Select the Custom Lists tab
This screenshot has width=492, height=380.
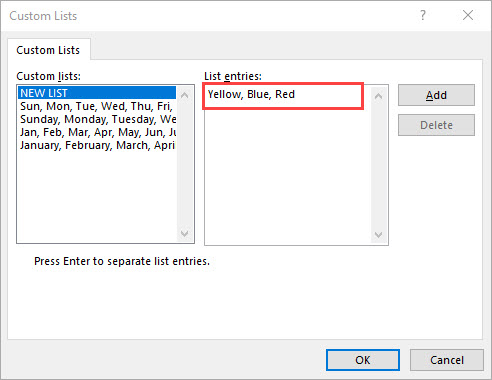[48, 50]
